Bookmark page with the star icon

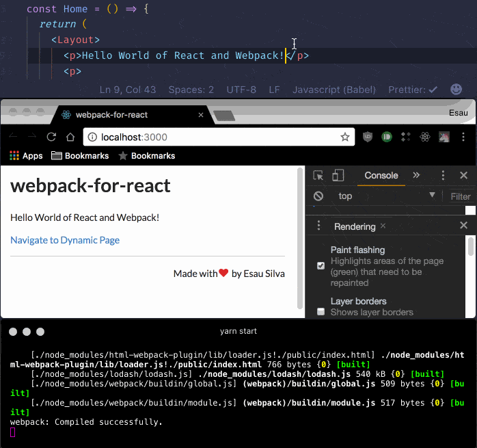coord(345,137)
